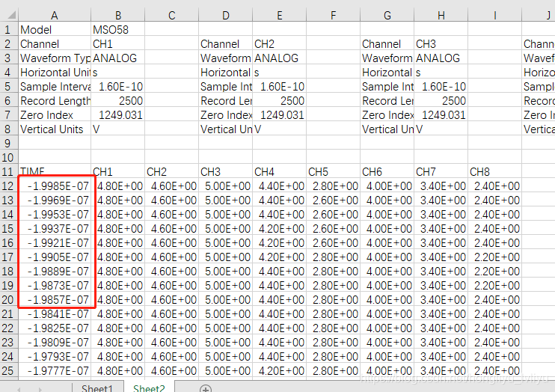Click time cell '-1.9841E-07'

[55, 313]
